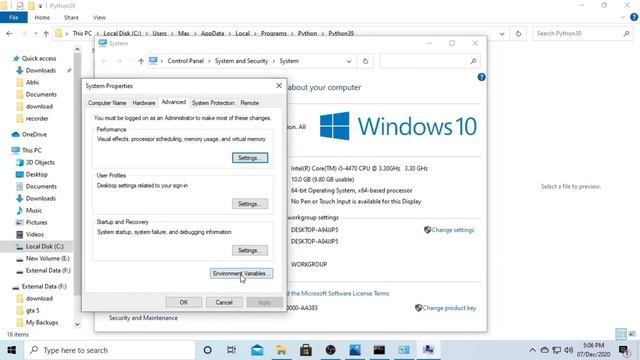The height and width of the screenshot is (360, 640).
Task: Show hidden system tray icons
Action: [532, 350]
